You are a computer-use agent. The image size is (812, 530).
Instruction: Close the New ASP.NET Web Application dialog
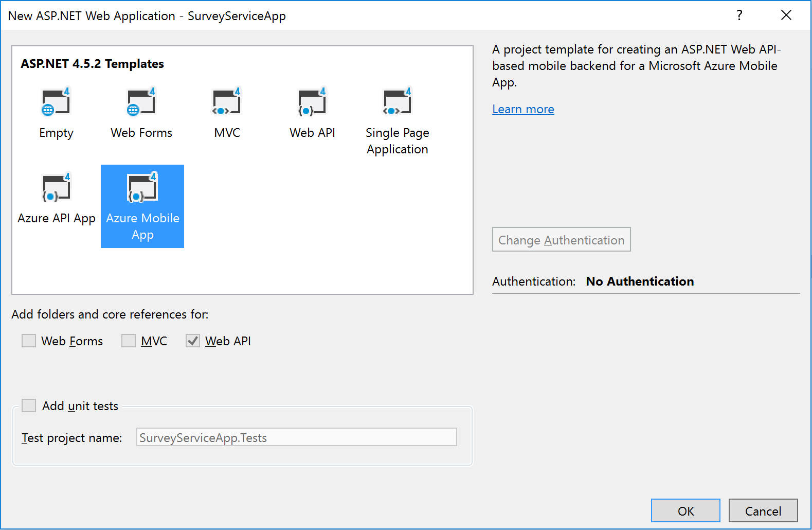[786, 15]
